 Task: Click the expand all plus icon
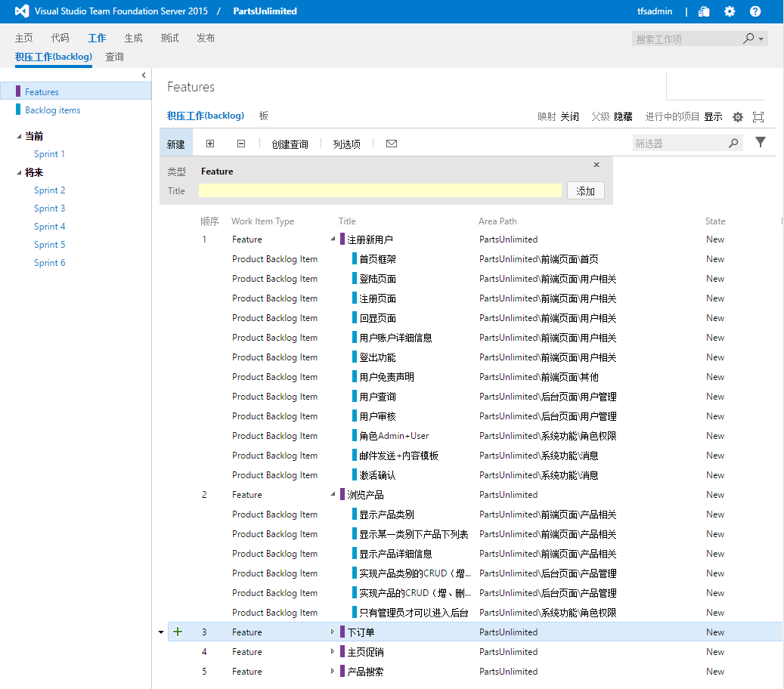[x=210, y=144]
